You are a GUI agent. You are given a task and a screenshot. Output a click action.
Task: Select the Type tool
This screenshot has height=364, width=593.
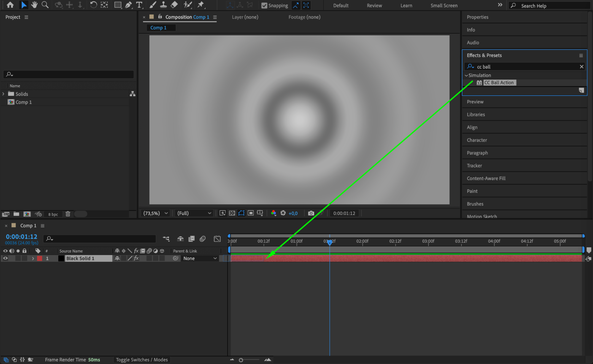139,5
